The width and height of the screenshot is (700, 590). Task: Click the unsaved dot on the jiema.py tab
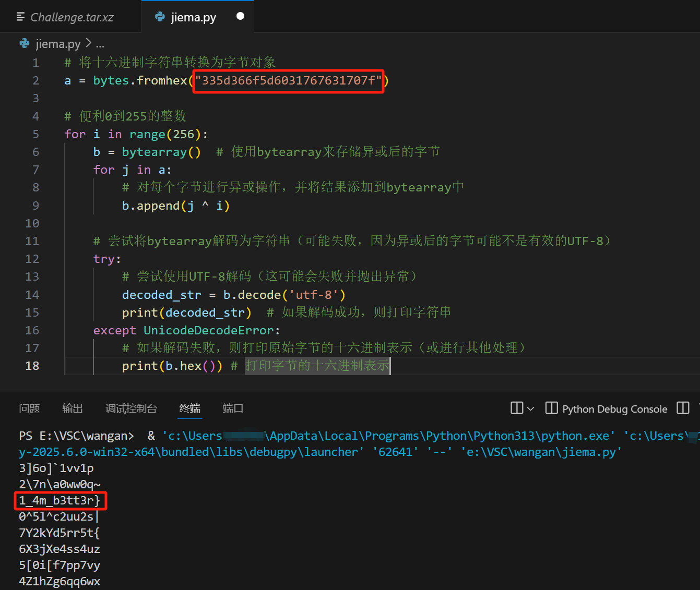[240, 16]
